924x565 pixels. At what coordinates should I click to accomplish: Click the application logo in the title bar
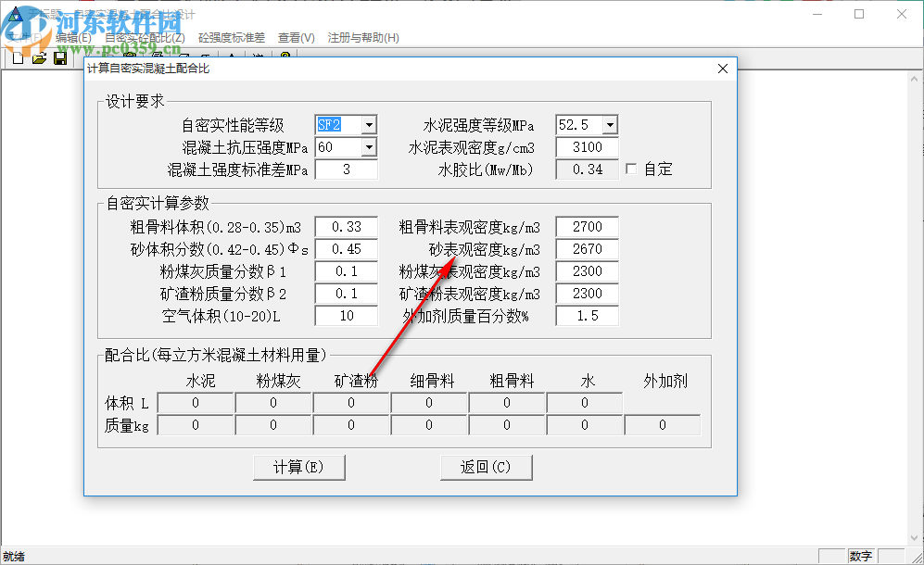pyautogui.click(x=17, y=14)
